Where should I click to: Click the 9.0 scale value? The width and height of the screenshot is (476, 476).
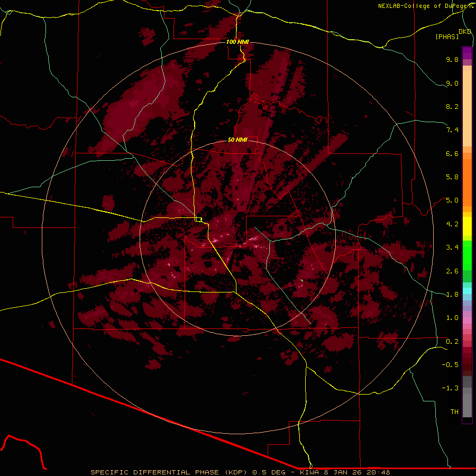(452, 83)
